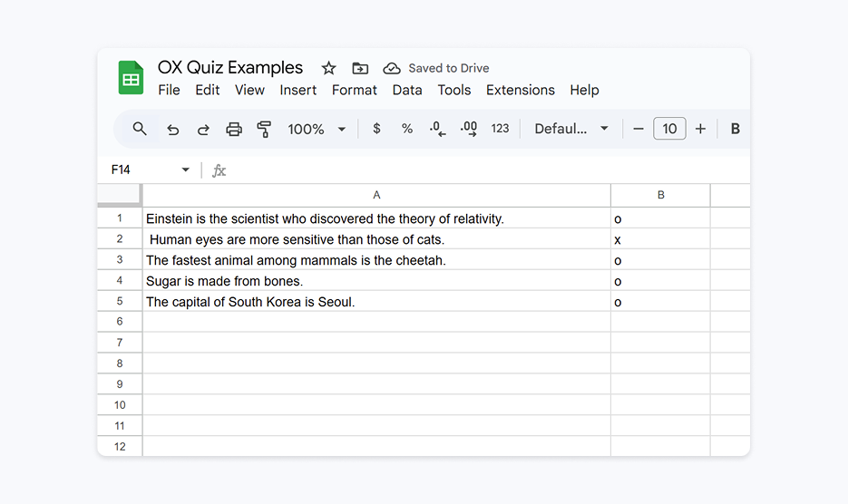Open the Default font dropdown
Screen dimensions: 848x504
click(571, 129)
